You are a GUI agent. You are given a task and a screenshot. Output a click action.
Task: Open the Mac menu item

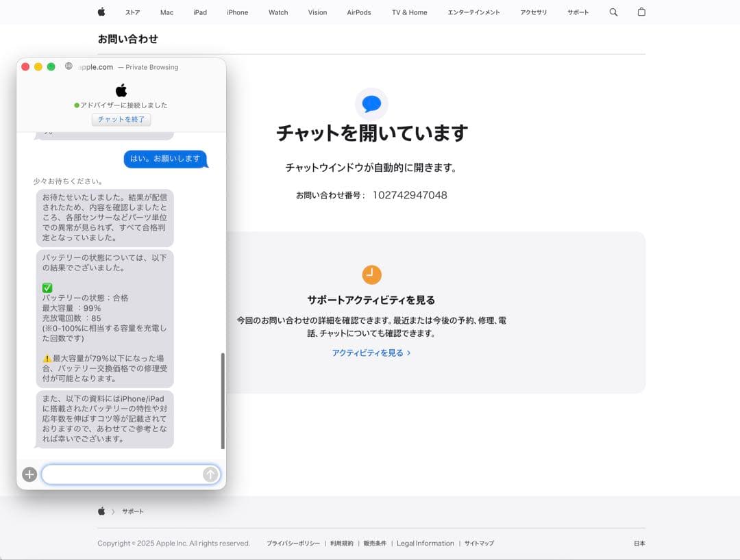point(166,12)
